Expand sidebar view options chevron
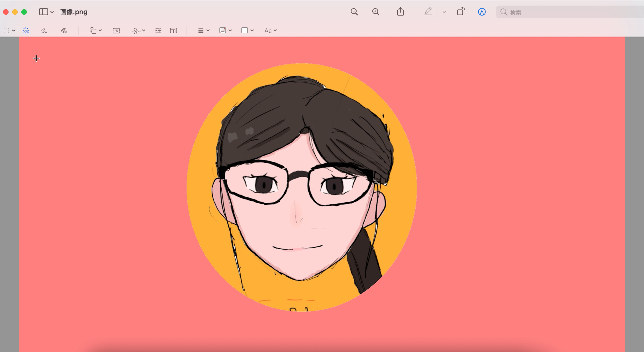Screen dimensions: 644x352 point(52,12)
